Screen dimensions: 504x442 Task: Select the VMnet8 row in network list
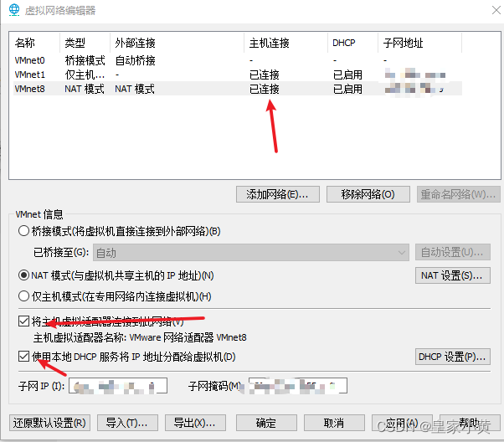point(238,89)
